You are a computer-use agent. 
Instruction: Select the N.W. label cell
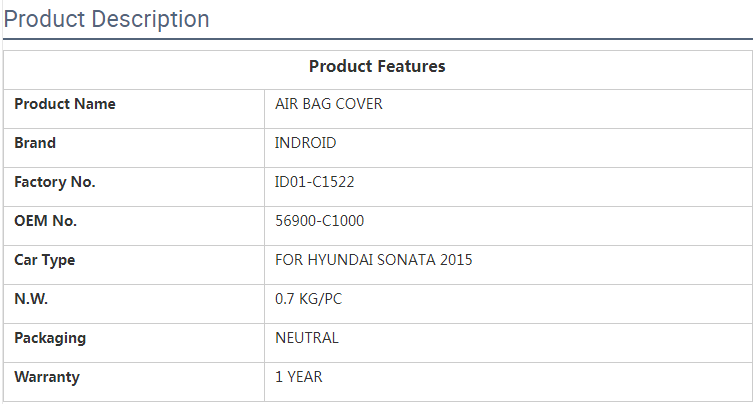coord(31,299)
